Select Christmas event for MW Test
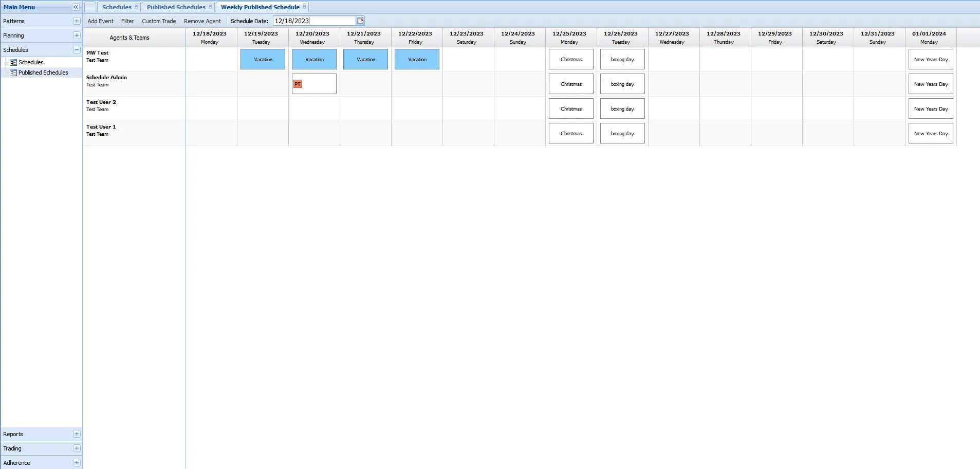Screen dimensions: 980x469 click(571, 59)
